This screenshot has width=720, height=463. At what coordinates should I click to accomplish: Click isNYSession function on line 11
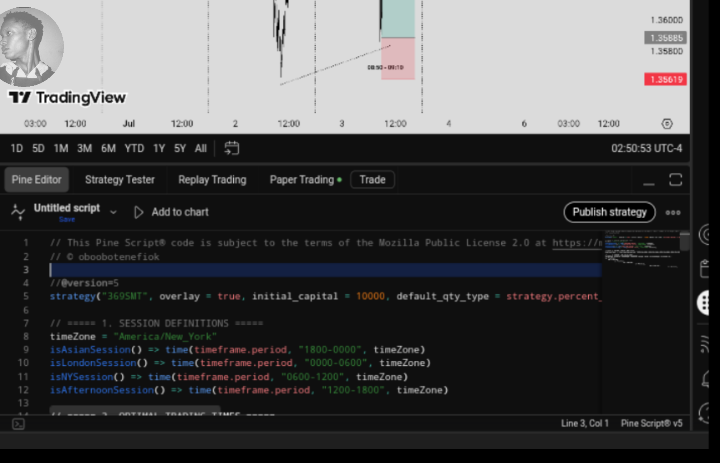[x=81, y=377]
